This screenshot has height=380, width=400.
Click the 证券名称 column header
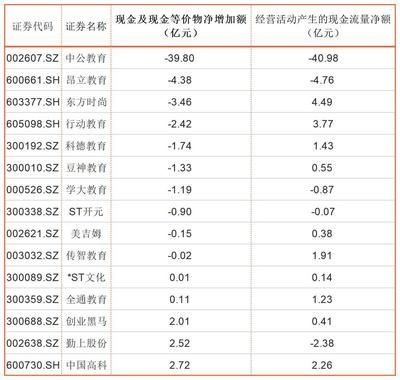coord(86,26)
